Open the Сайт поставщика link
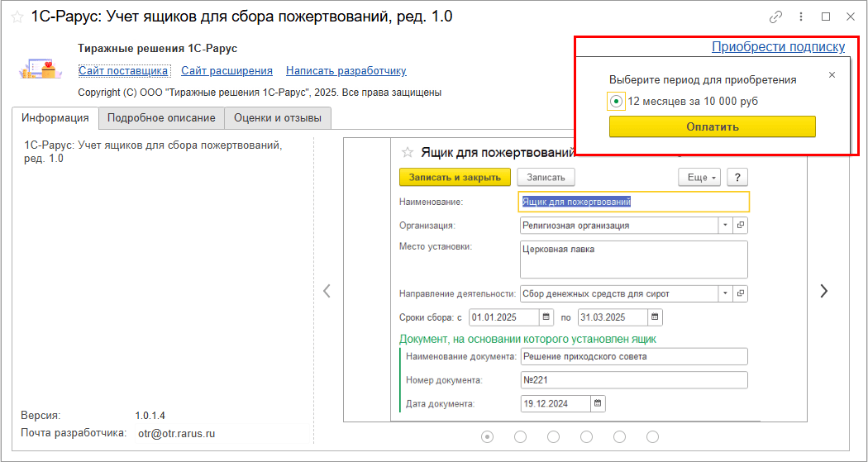The image size is (868, 462). [123, 71]
